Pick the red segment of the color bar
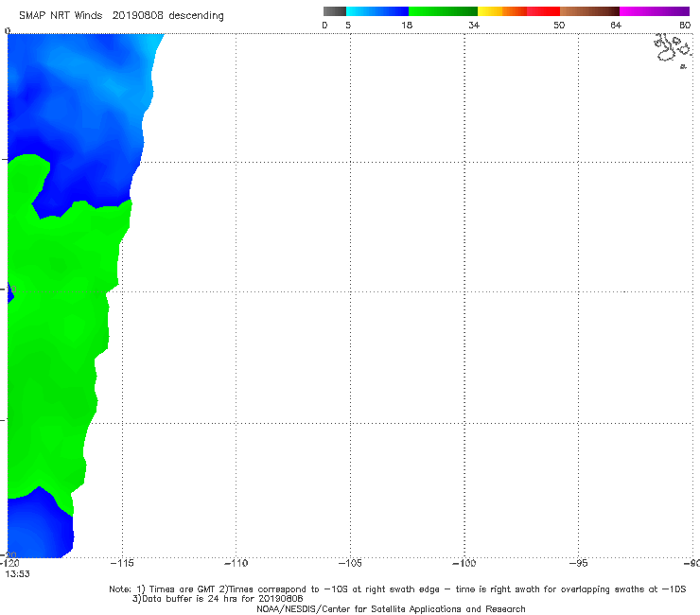Viewport: 700px width, 615px height. coord(543,11)
